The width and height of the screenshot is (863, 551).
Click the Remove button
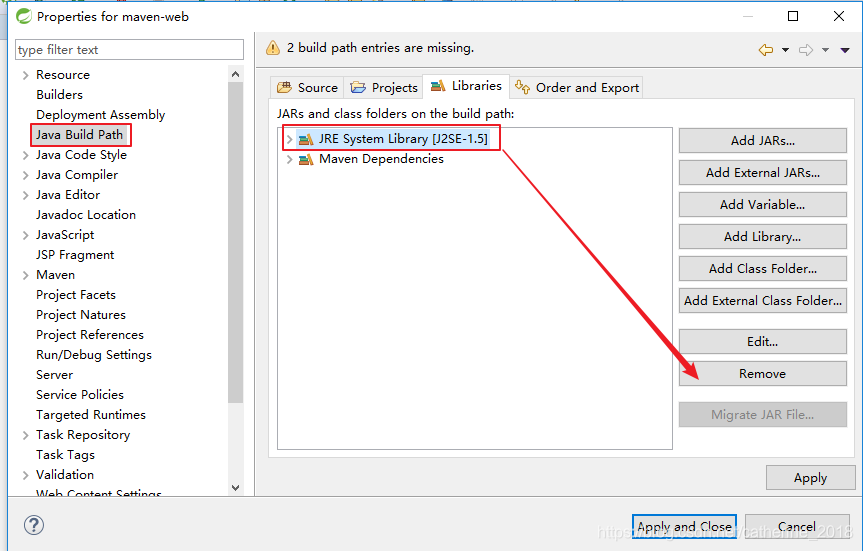click(x=762, y=374)
